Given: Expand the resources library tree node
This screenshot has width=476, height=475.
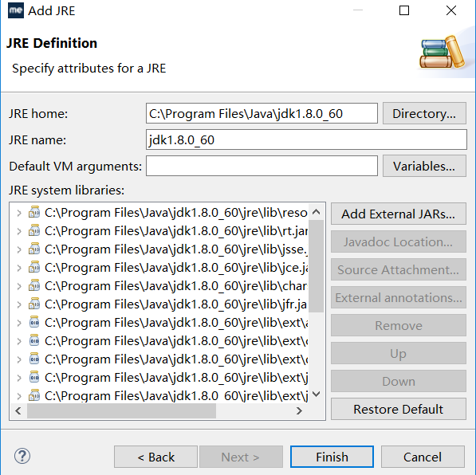Looking at the screenshot, I should [19, 213].
